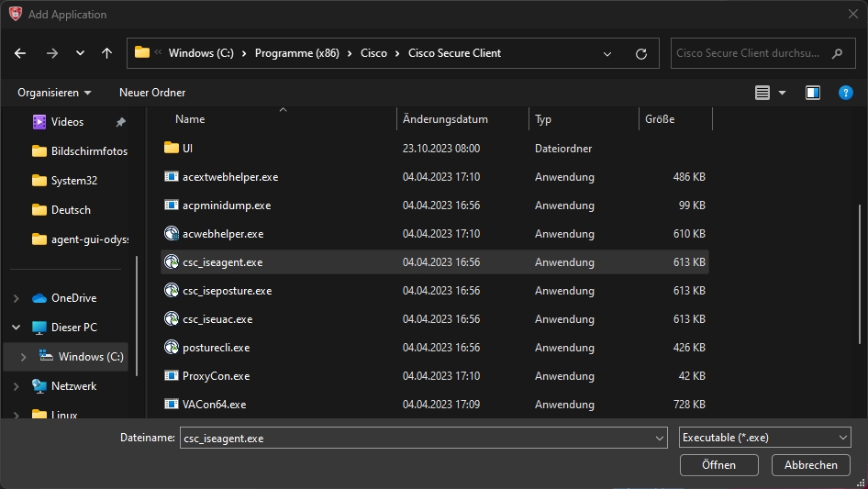
Task: Click the 728 KB size cell
Action: click(x=689, y=405)
